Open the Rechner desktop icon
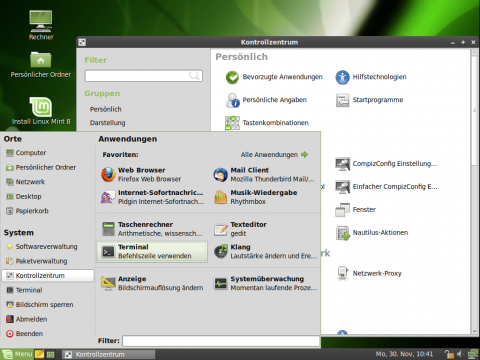Viewport: 480px width, 360px height. 41,25
